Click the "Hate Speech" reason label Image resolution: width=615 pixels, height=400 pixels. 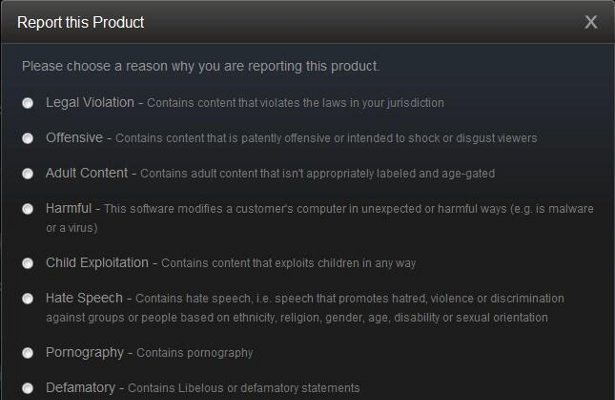pos(84,298)
